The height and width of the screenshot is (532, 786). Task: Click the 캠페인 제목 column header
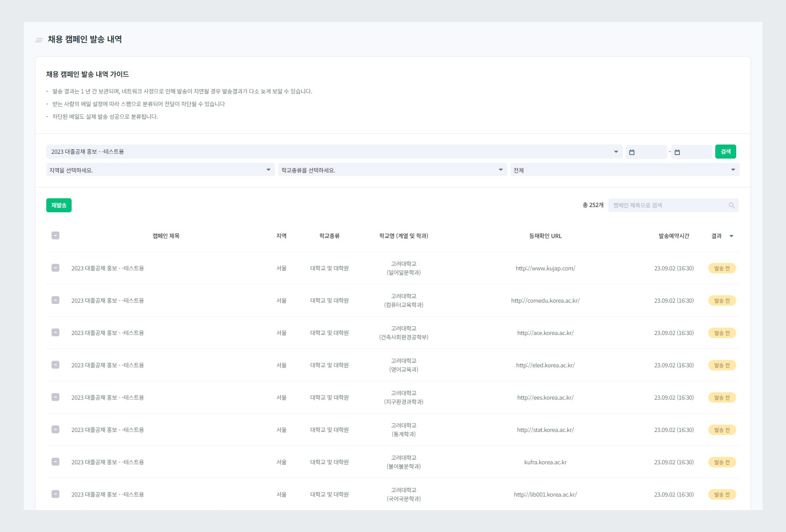coord(166,236)
